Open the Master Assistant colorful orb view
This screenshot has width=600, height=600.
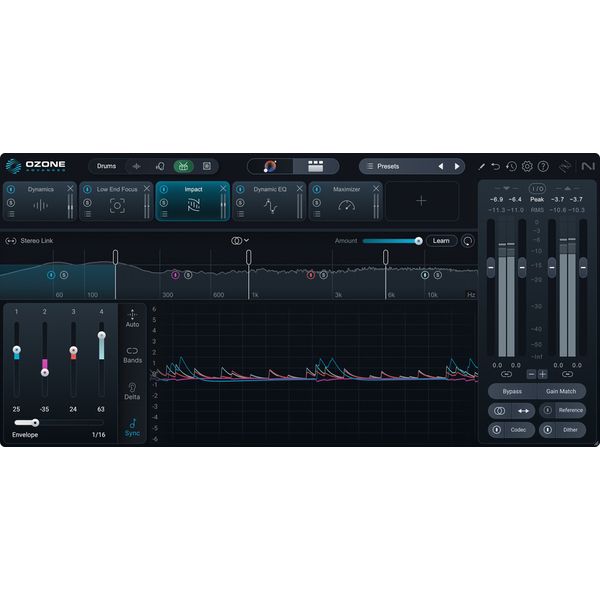[270, 166]
